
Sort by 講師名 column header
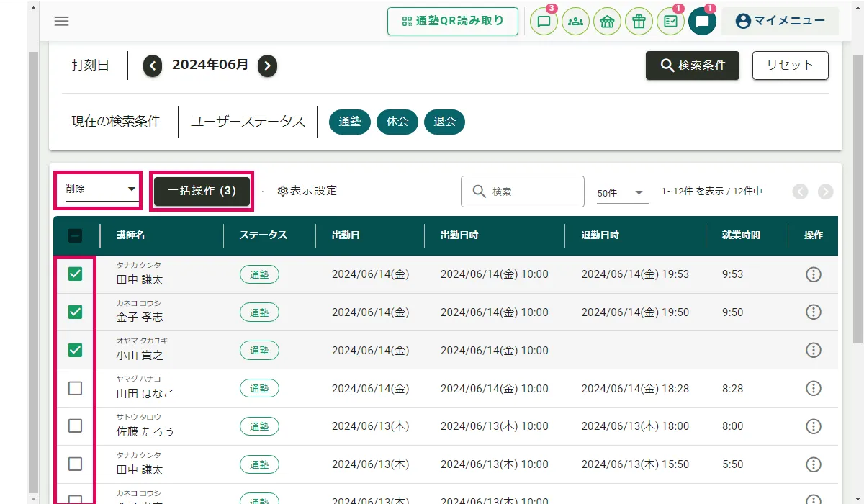[131, 235]
